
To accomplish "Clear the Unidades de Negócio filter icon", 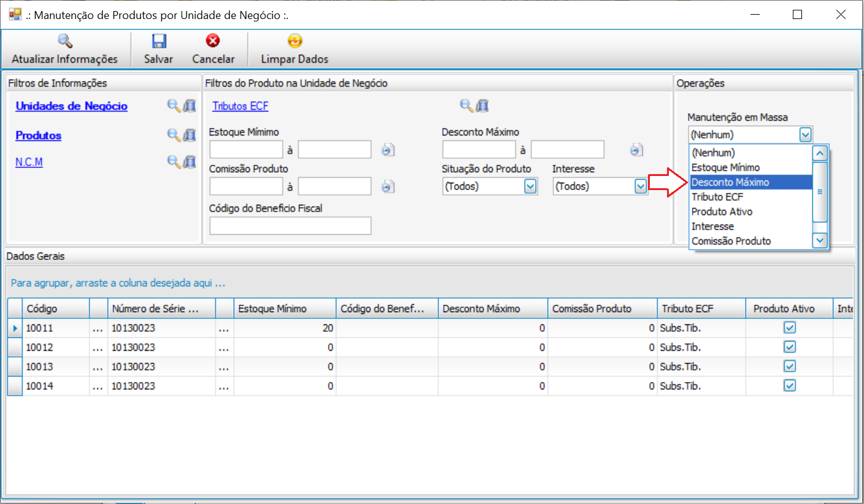I will (190, 105).
